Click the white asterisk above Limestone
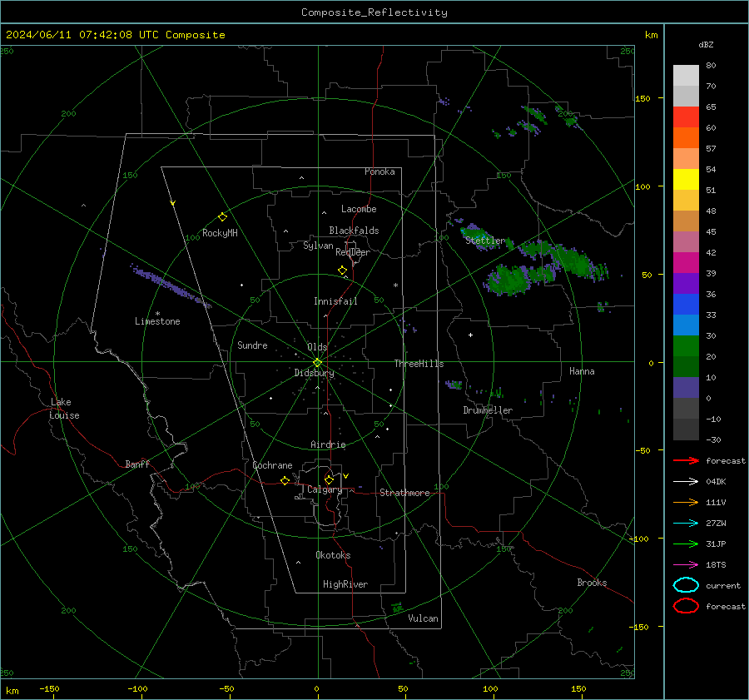This screenshot has height=700, width=749. 157,314
